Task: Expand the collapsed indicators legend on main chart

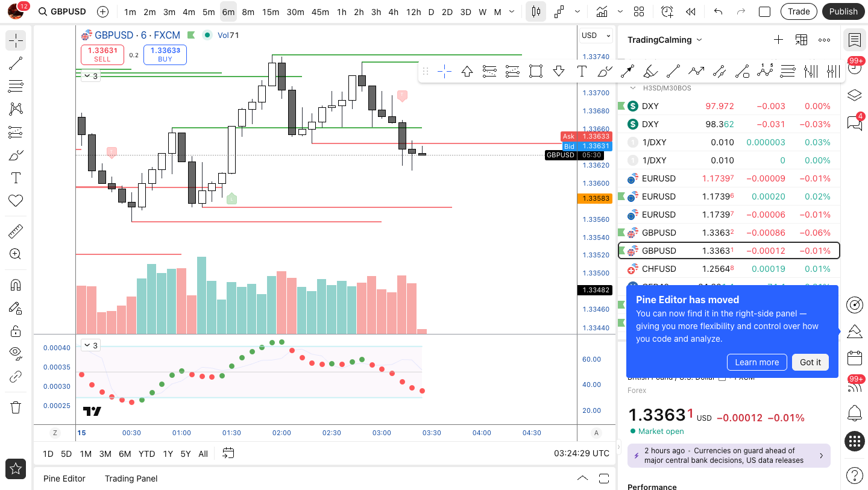Action: [x=91, y=76]
